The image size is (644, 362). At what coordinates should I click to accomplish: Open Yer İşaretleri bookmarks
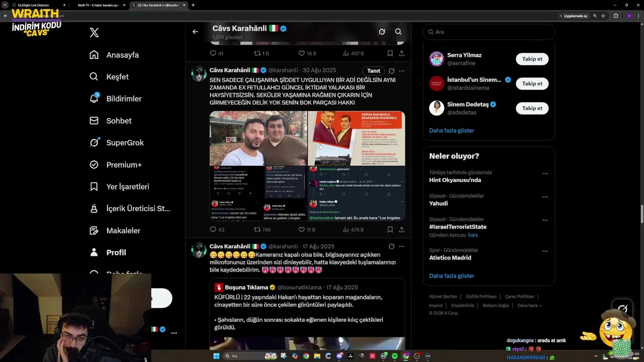tap(119, 187)
